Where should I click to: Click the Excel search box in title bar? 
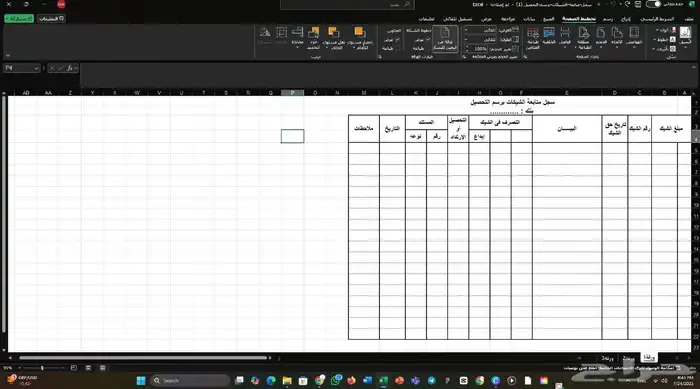pyautogui.click(x=347, y=4)
